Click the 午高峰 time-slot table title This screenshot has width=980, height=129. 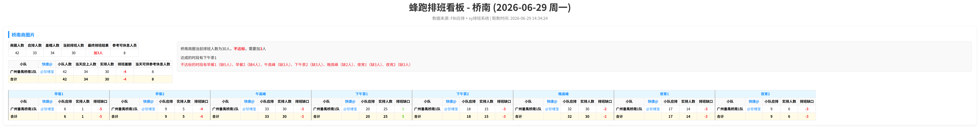[261, 94]
